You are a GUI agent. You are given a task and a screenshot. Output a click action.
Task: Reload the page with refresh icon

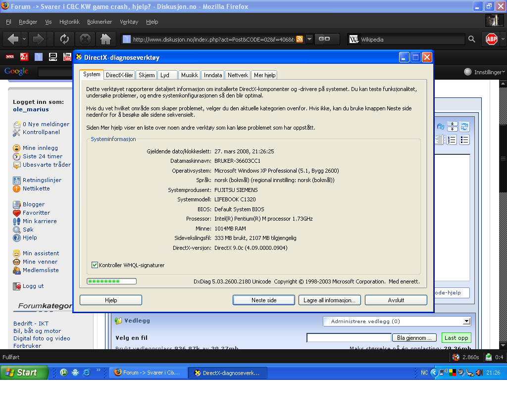point(64,39)
